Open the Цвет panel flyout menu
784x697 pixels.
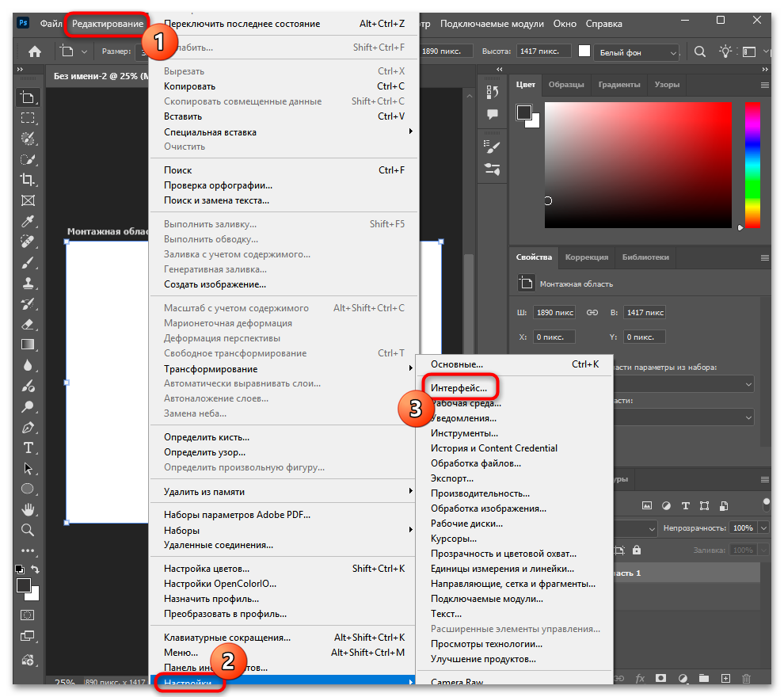pyautogui.click(x=764, y=85)
